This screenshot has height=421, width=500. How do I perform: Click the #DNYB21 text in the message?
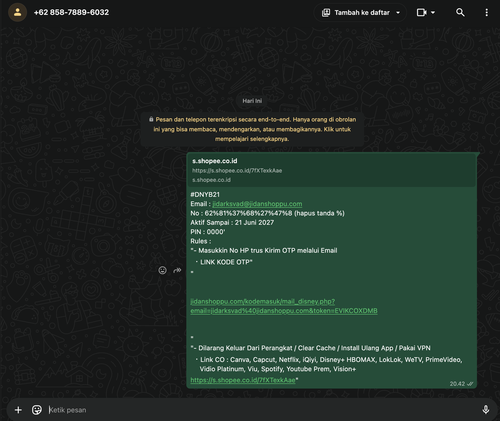[205, 194]
